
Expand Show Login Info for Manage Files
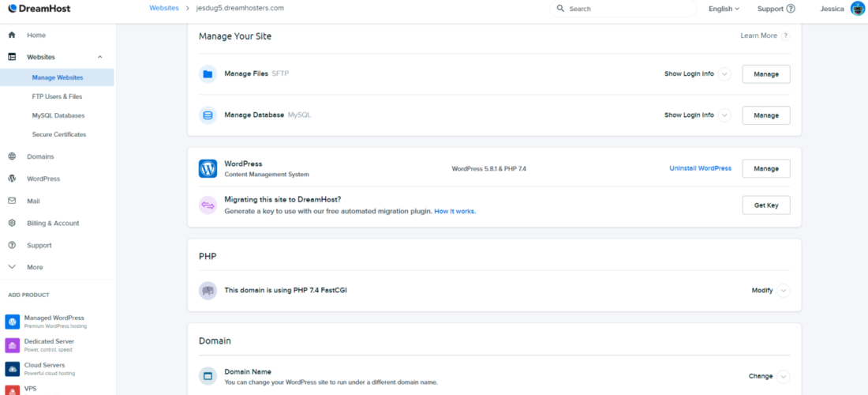click(x=724, y=73)
